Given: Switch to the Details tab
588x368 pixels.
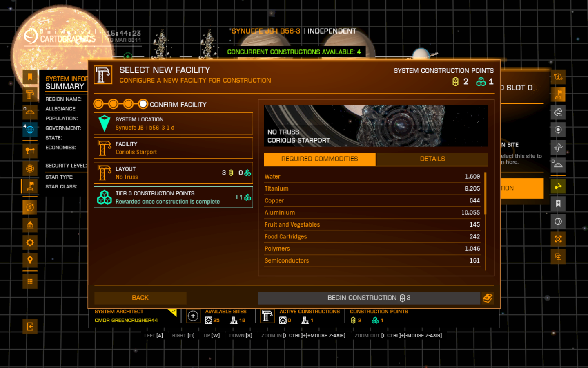Looking at the screenshot, I should pyautogui.click(x=432, y=159).
